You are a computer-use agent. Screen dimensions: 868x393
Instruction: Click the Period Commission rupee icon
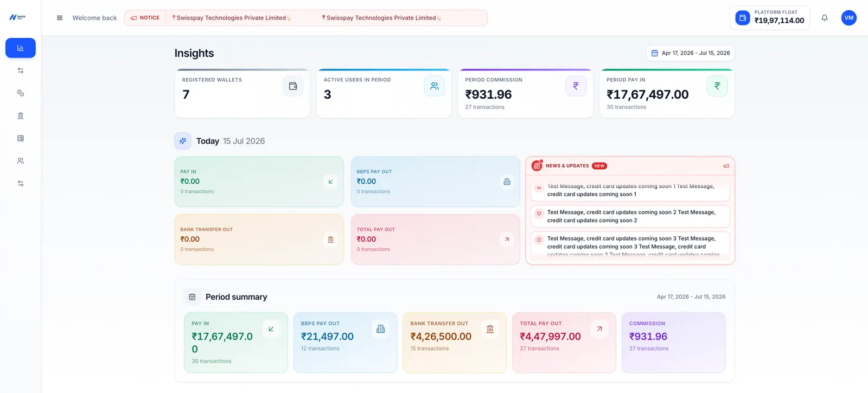tap(576, 86)
